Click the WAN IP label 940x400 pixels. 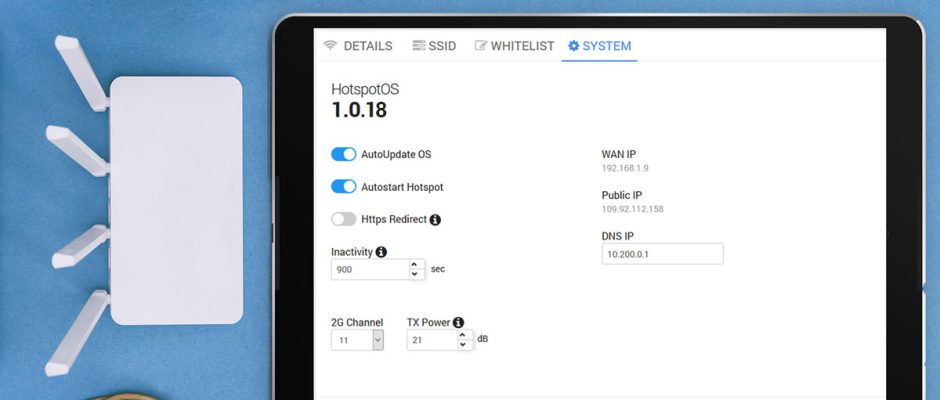click(x=619, y=155)
